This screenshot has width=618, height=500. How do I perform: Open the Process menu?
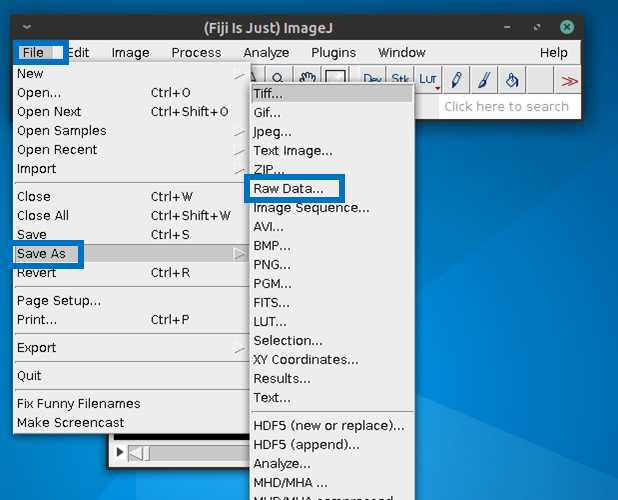pyautogui.click(x=196, y=52)
